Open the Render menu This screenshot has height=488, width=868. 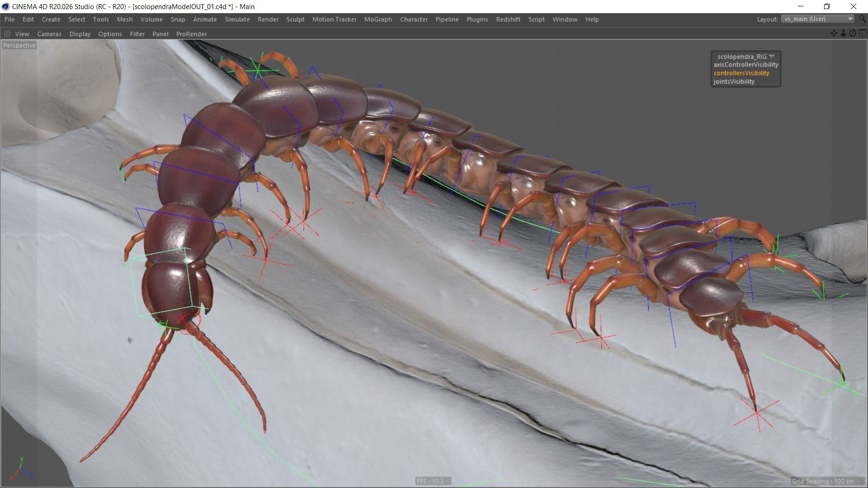click(x=268, y=19)
